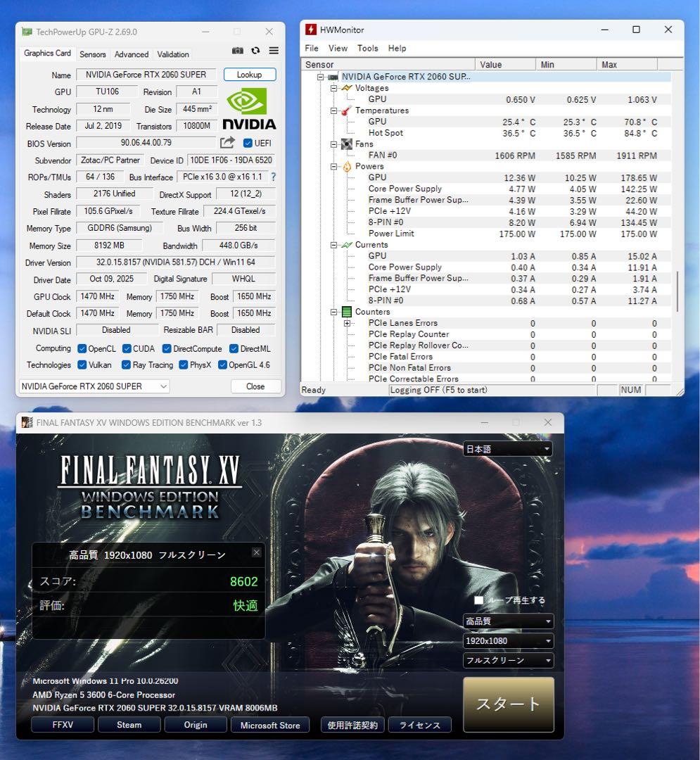Switch to the Sensors tab in GPU-Z
The image size is (700, 760).
click(x=93, y=54)
